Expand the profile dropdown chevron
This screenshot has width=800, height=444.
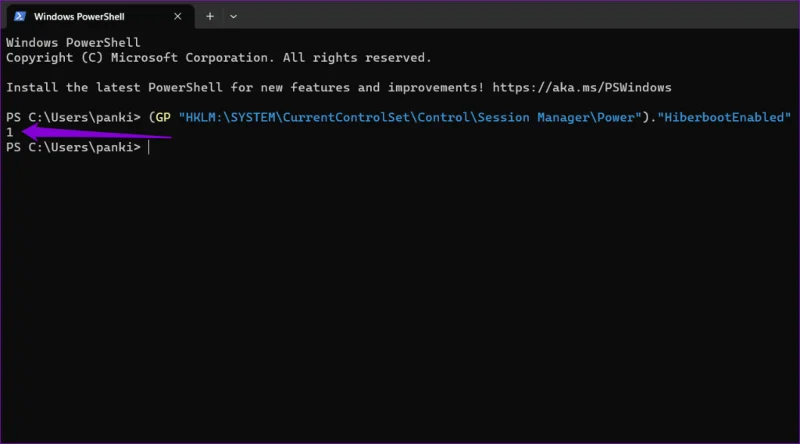click(233, 16)
